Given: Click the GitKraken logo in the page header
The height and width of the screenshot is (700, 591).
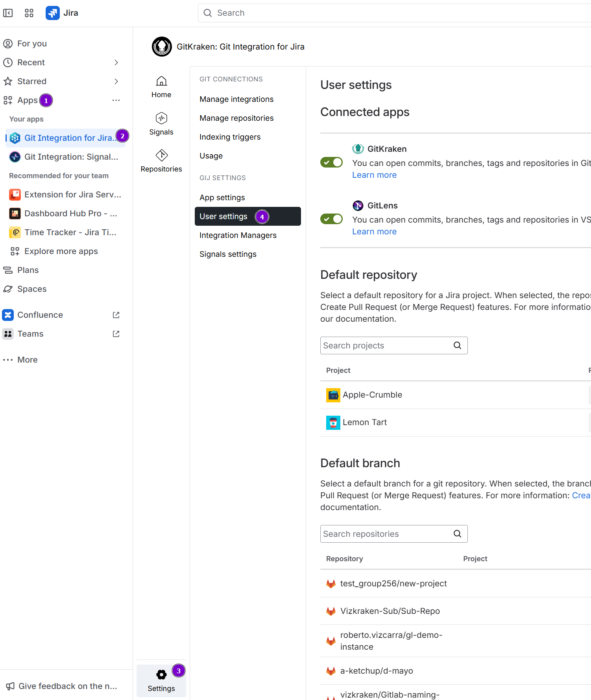Looking at the screenshot, I should point(162,47).
